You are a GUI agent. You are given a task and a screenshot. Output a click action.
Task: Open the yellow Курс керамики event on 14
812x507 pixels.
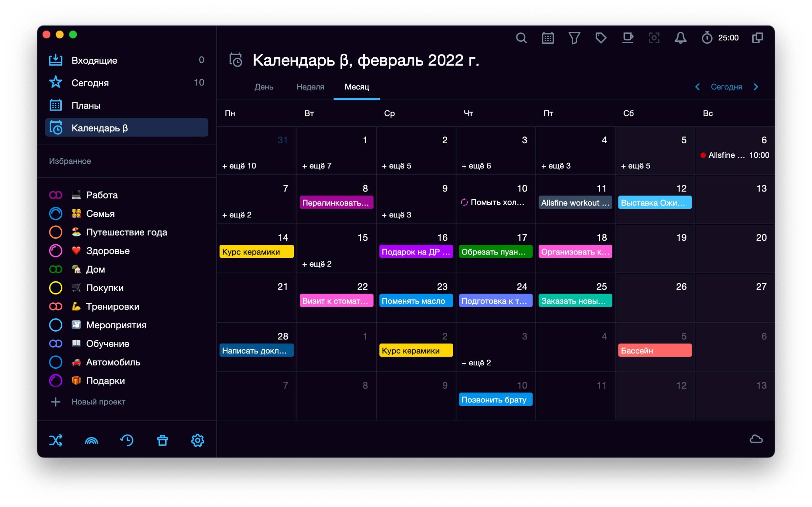click(x=256, y=252)
